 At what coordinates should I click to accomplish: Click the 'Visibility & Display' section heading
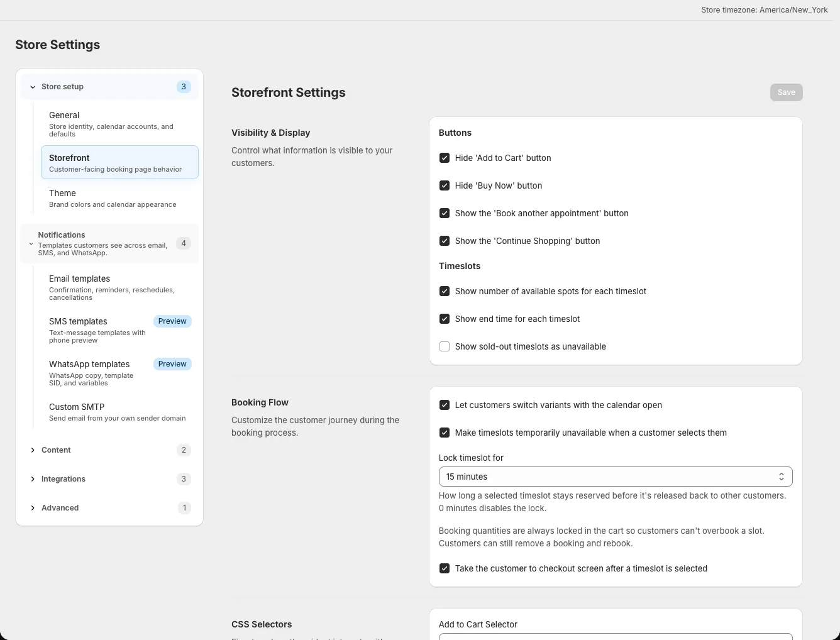(x=271, y=133)
